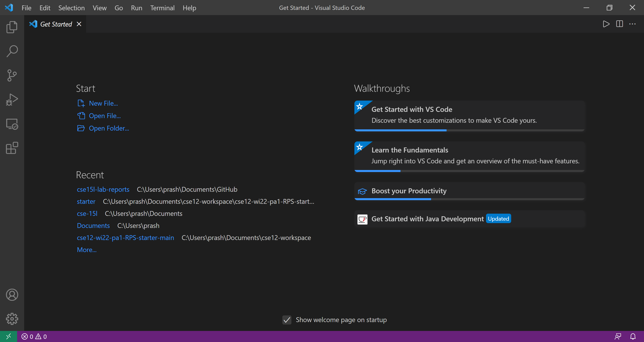This screenshot has height=342, width=644.
Task: Open the Source Control view
Action: coord(12,75)
